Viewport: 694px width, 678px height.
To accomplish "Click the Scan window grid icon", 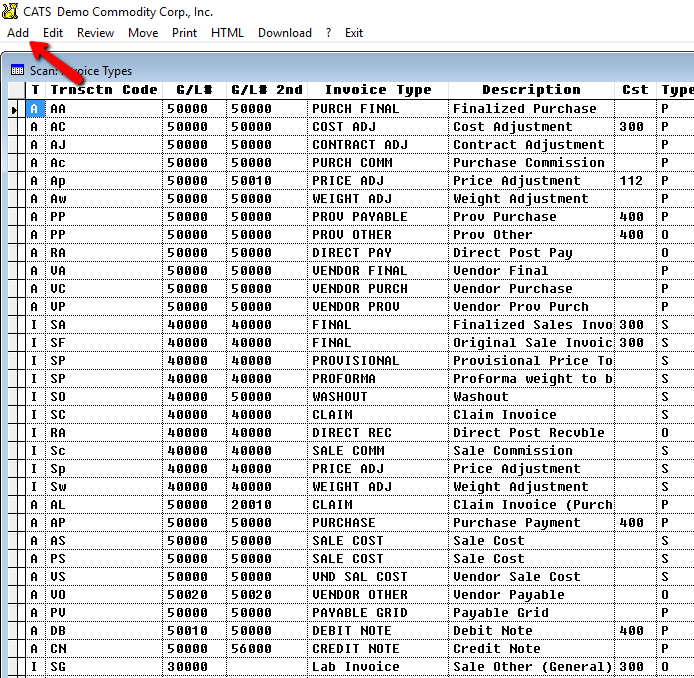I will tap(17, 70).
